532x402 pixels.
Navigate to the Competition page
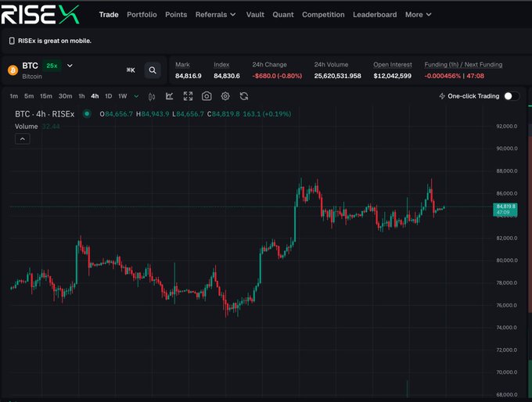point(323,15)
